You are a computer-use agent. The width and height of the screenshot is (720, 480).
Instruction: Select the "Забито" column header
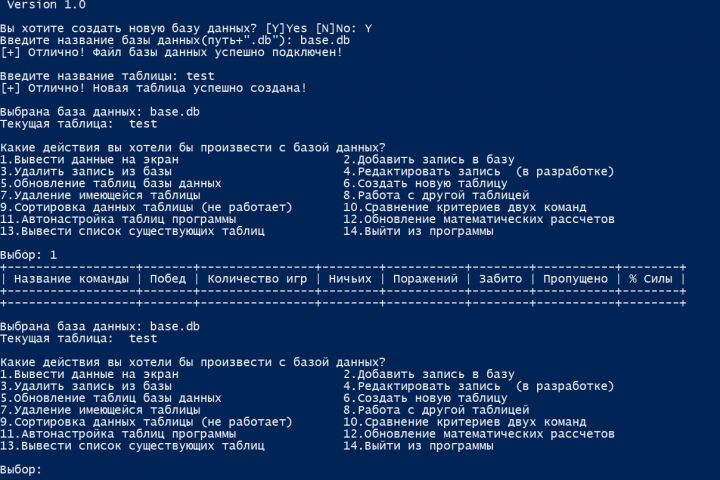(x=499, y=278)
